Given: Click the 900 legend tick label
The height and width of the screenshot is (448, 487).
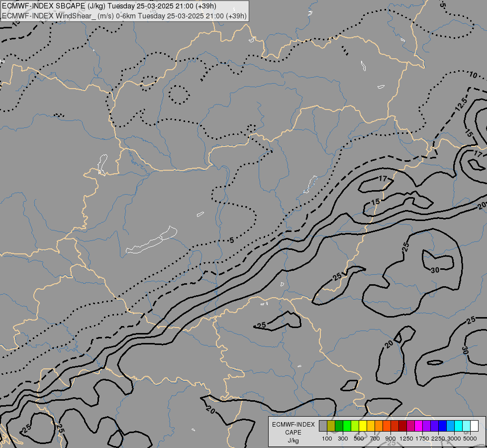Looking at the screenshot, I should 390,439.
